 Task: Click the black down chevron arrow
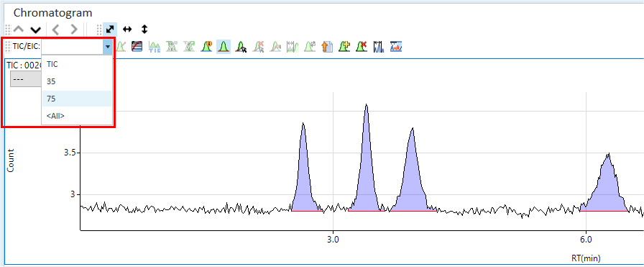click(x=36, y=30)
